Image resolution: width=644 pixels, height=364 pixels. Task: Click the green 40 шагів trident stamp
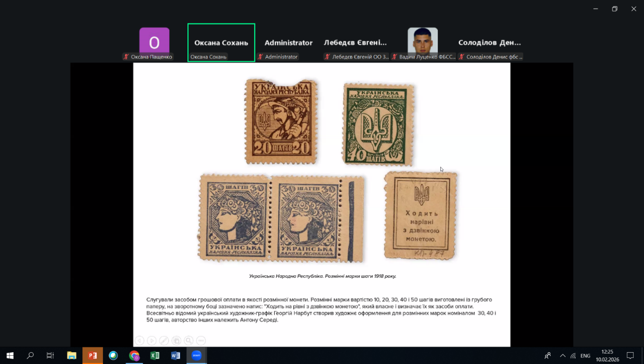(379, 125)
